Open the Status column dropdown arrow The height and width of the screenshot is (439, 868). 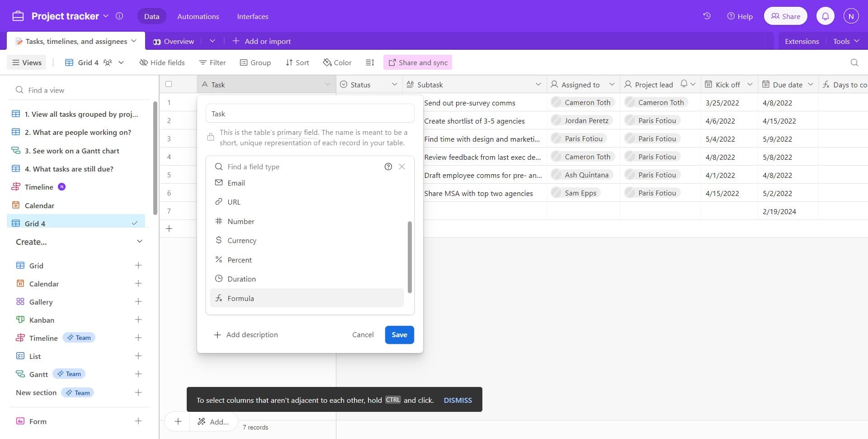pos(394,85)
